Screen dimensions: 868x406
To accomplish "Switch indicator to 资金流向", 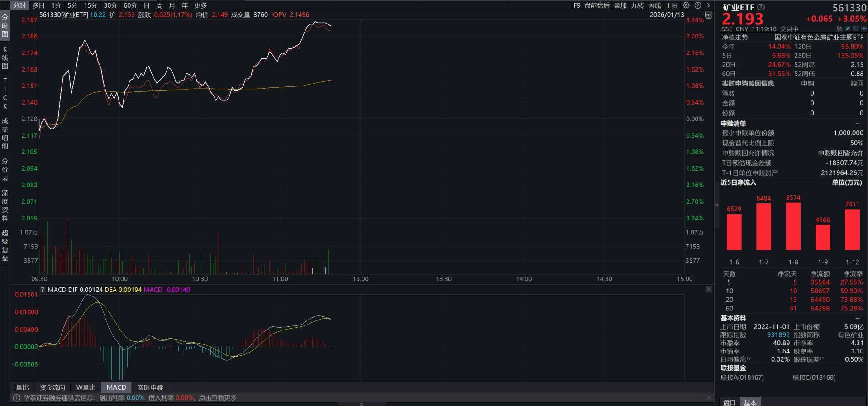I will (x=52, y=387).
